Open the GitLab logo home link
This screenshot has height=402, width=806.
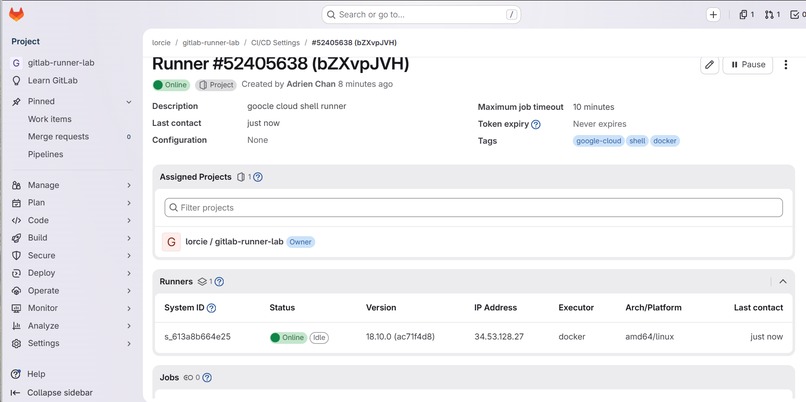pos(16,14)
